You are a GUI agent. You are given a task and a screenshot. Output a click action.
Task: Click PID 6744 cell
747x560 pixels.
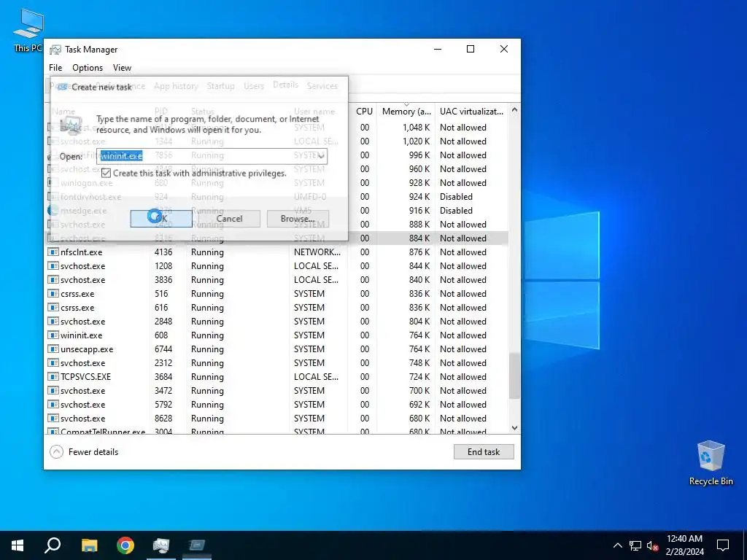click(163, 349)
